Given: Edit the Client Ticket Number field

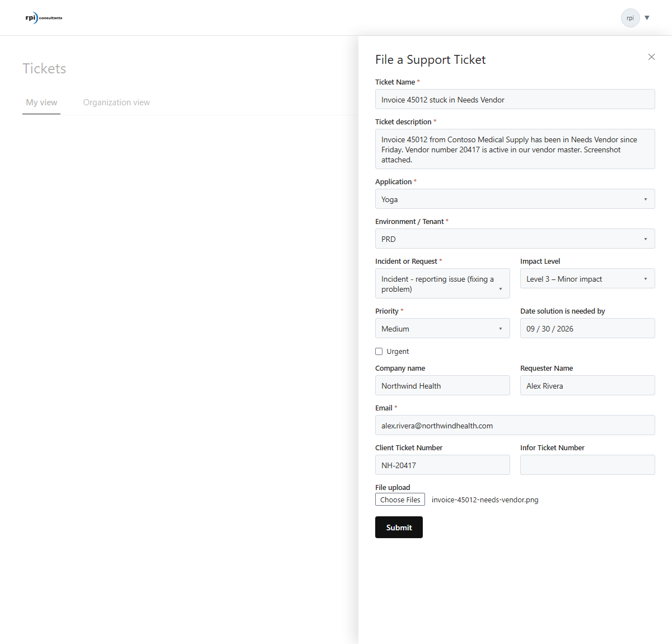Looking at the screenshot, I should click(442, 465).
